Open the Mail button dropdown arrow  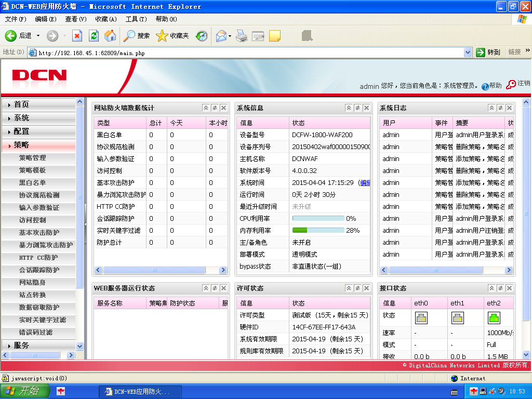(230, 36)
